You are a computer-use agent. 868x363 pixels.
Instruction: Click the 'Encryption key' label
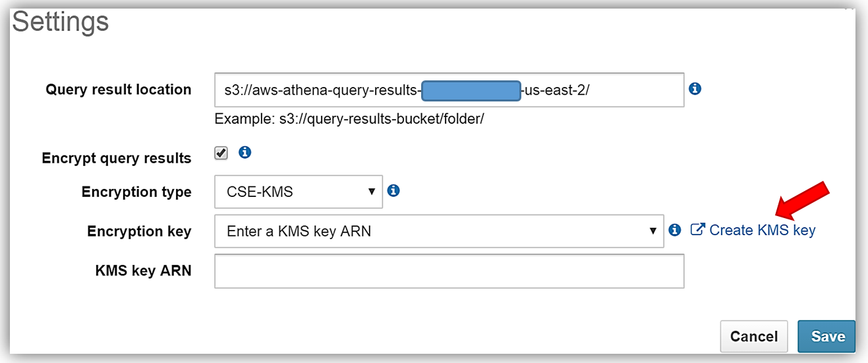[139, 231]
